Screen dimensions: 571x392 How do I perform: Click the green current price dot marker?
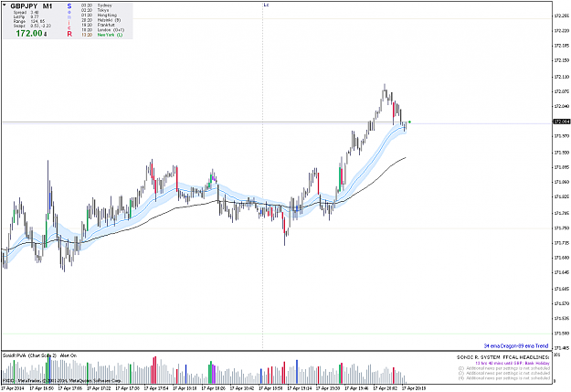[409, 122]
